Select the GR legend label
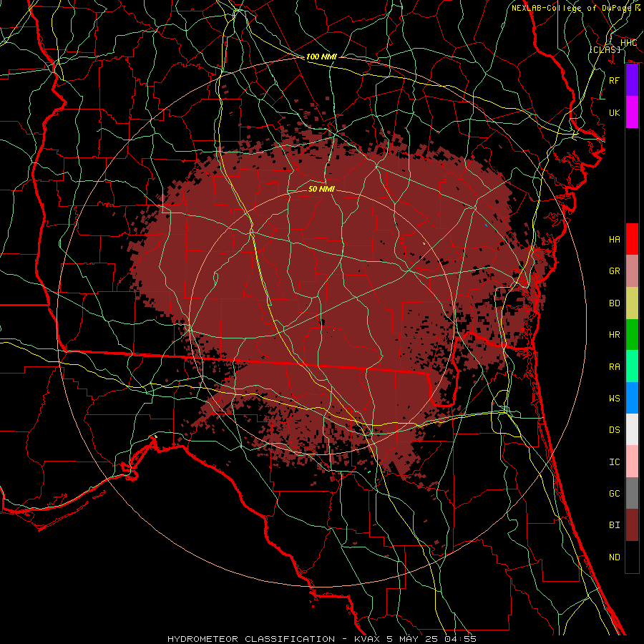Viewport: 644px width, 644px height. tap(615, 271)
